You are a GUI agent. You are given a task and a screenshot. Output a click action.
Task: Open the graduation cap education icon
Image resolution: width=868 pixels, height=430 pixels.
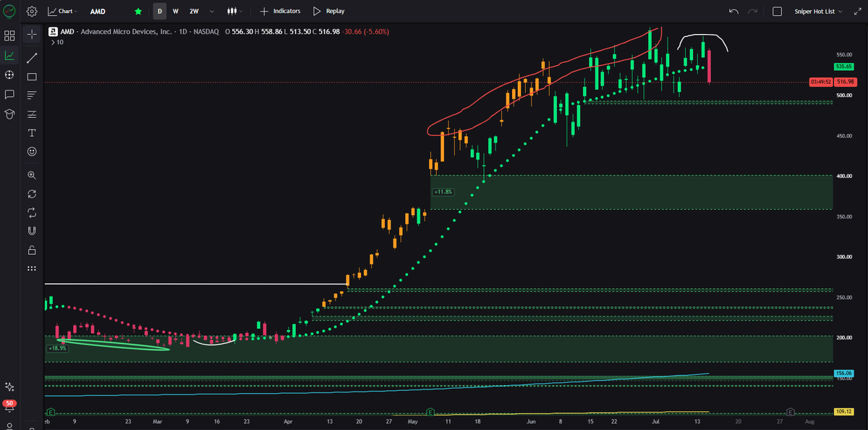10,114
